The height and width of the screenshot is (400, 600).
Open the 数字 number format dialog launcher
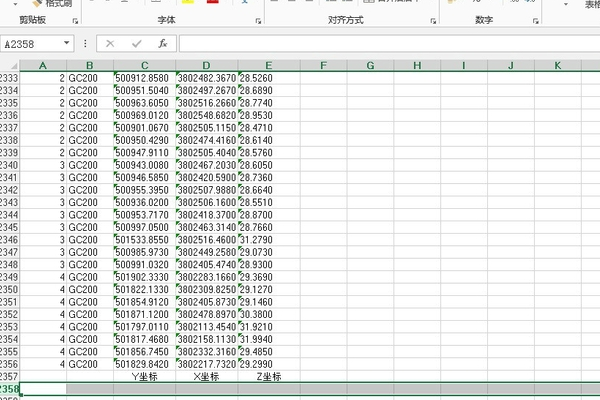coord(536,21)
